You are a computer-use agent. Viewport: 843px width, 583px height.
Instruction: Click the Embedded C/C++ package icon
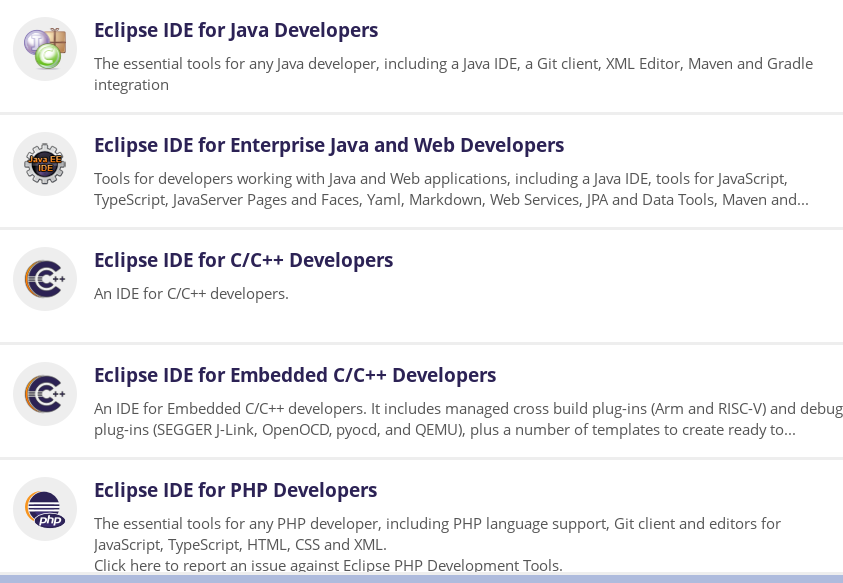[x=45, y=394]
